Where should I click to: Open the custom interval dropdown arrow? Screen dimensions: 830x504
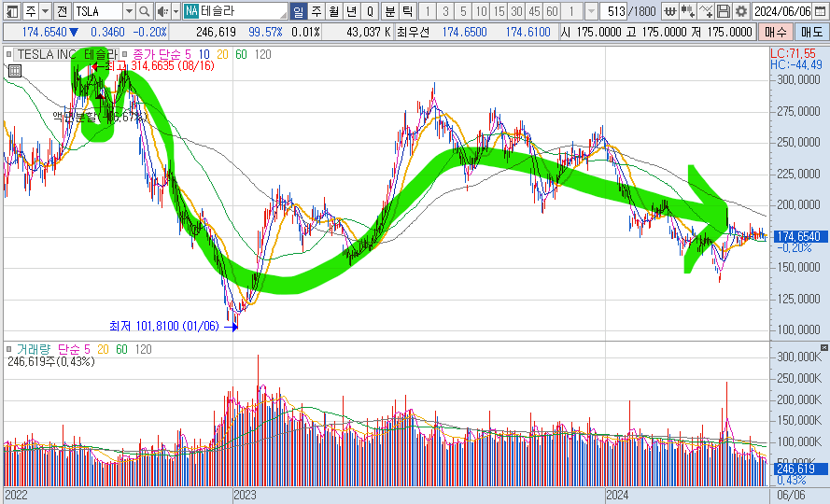coord(591,11)
